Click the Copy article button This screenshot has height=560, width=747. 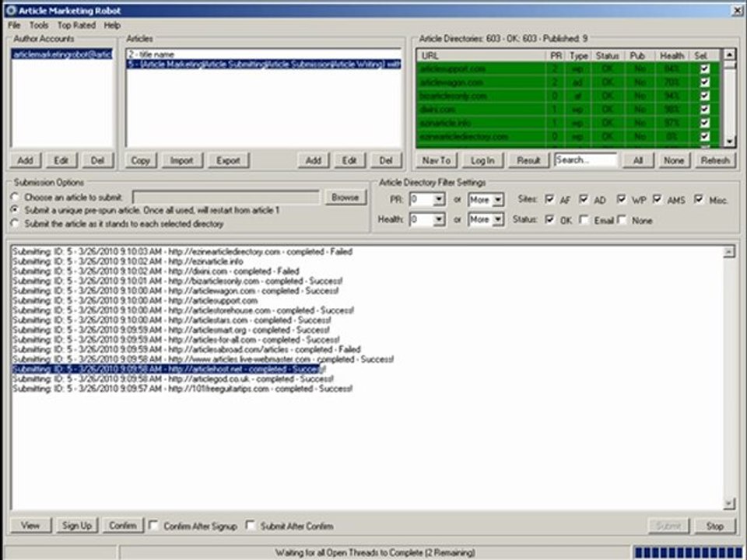tap(141, 160)
